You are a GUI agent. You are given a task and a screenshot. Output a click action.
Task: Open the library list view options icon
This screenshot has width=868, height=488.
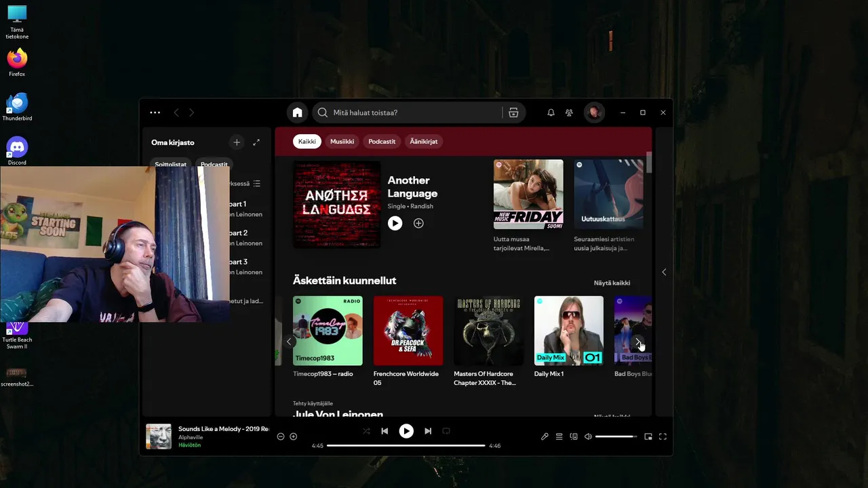[256, 184]
